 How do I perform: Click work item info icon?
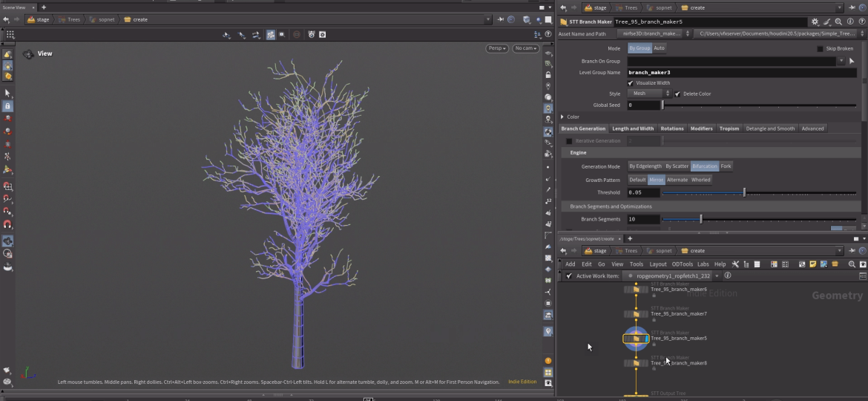[728, 276]
